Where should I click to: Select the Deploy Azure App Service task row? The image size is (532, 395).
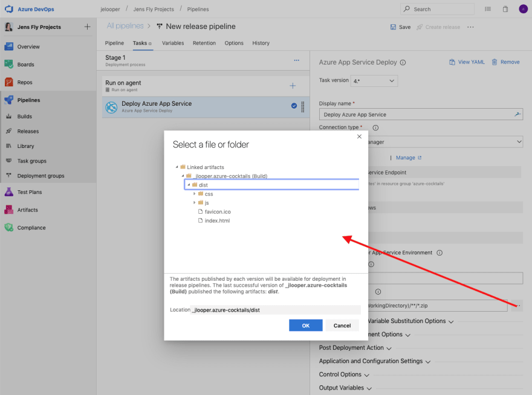coord(206,107)
